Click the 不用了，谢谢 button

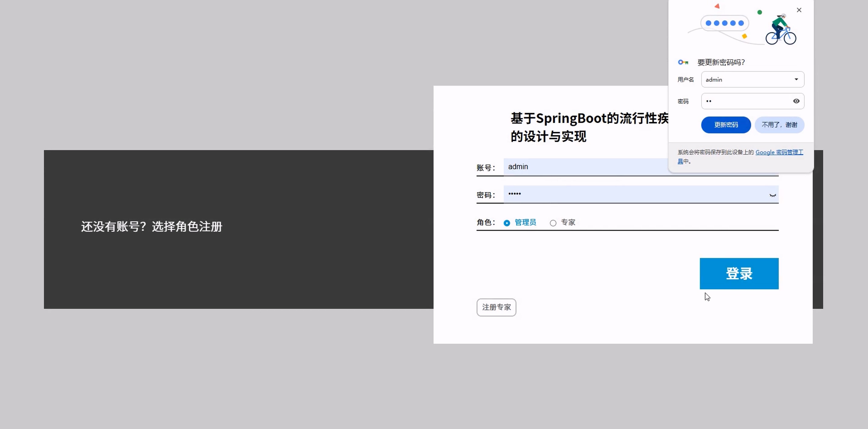(x=779, y=125)
